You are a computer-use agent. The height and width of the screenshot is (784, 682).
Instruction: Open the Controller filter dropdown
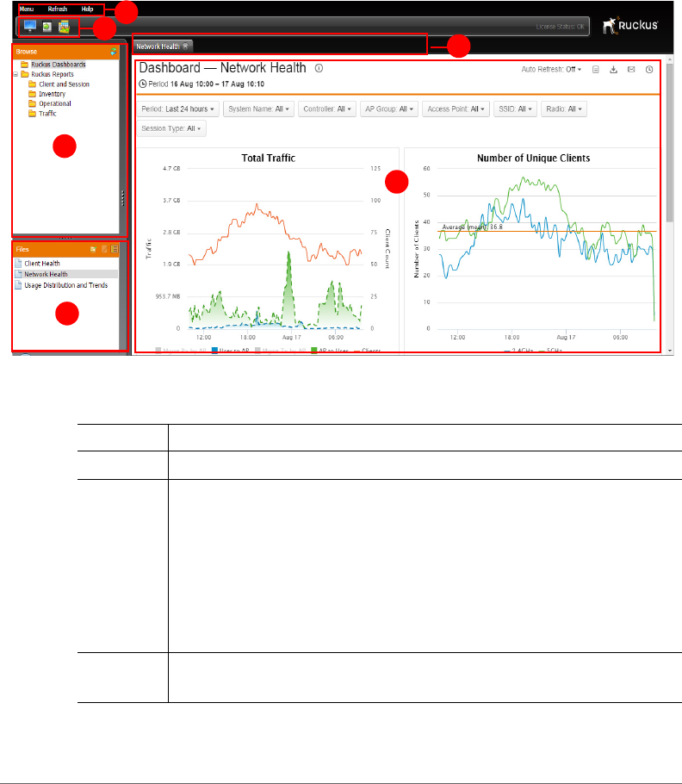point(327,109)
